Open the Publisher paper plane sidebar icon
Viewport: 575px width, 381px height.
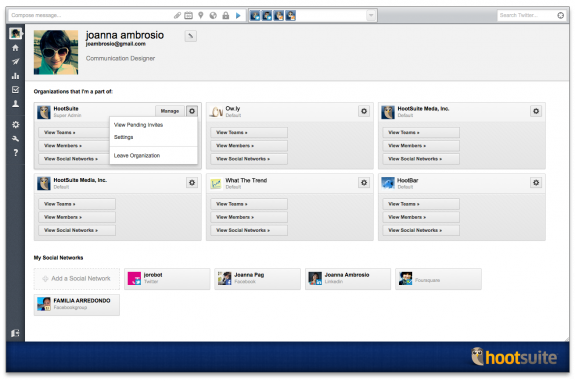pyautogui.click(x=15, y=62)
